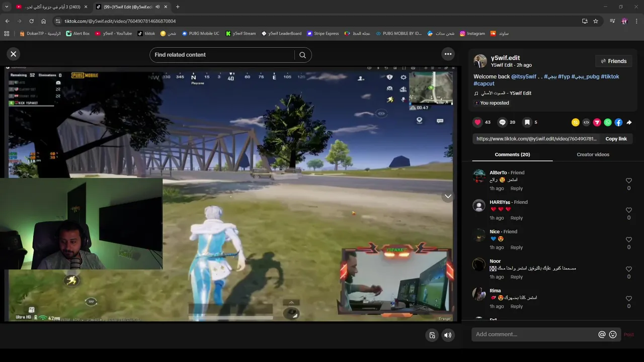The height and width of the screenshot is (362, 644).
Task: Bookmark this page with star icon
Action: point(596,21)
